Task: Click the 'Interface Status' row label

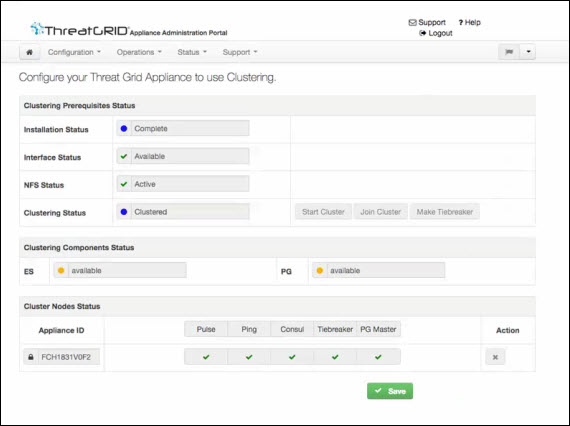Action: (52, 157)
